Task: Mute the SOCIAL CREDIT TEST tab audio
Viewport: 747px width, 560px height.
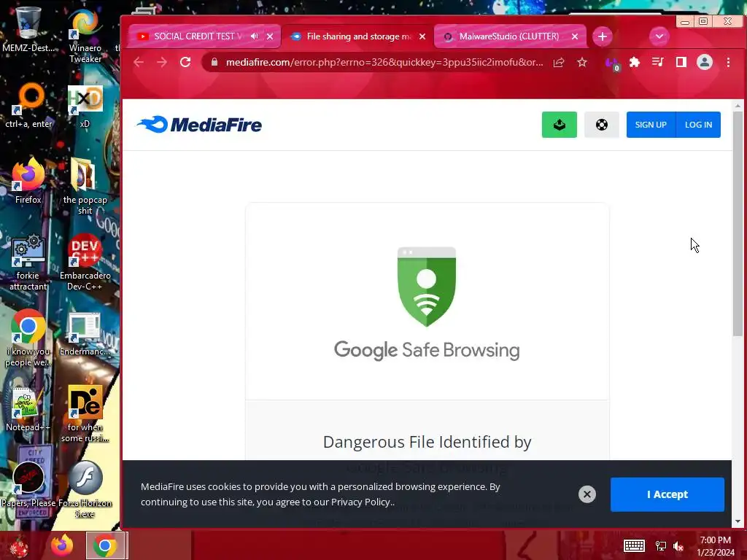Action: pos(255,36)
